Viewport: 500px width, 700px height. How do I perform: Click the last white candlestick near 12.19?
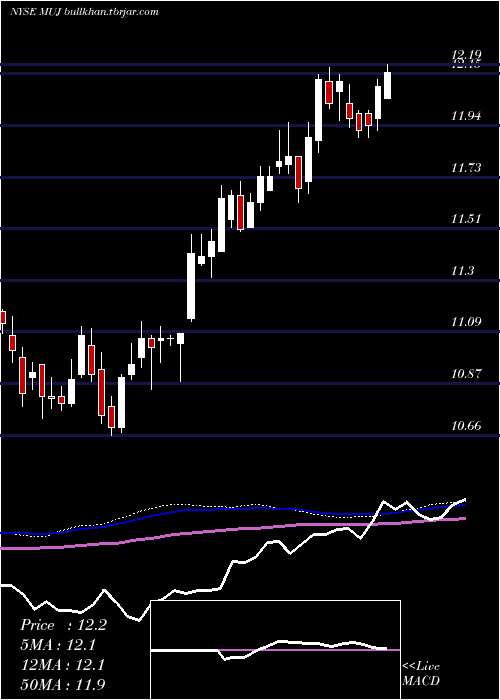[x=387, y=85]
